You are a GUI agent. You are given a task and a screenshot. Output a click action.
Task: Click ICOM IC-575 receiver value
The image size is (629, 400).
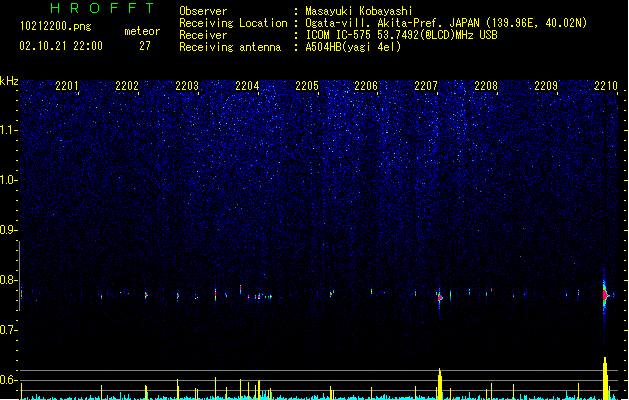(x=401, y=35)
